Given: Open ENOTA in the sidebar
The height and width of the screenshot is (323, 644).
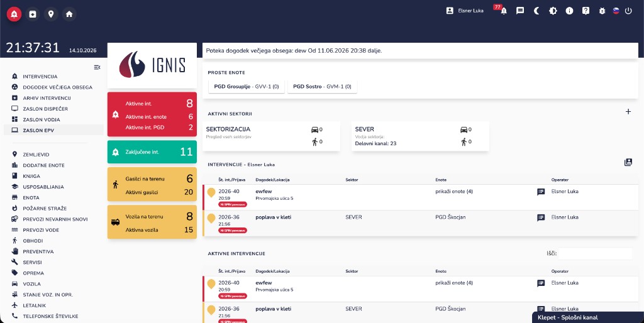Looking at the screenshot, I should (x=53, y=197).
